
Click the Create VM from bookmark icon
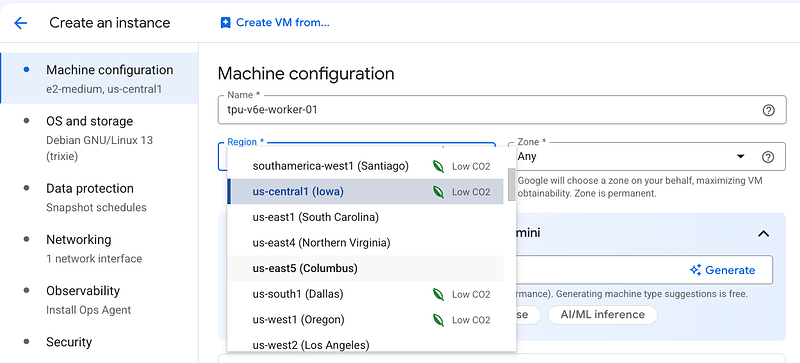[x=225, y=23]
